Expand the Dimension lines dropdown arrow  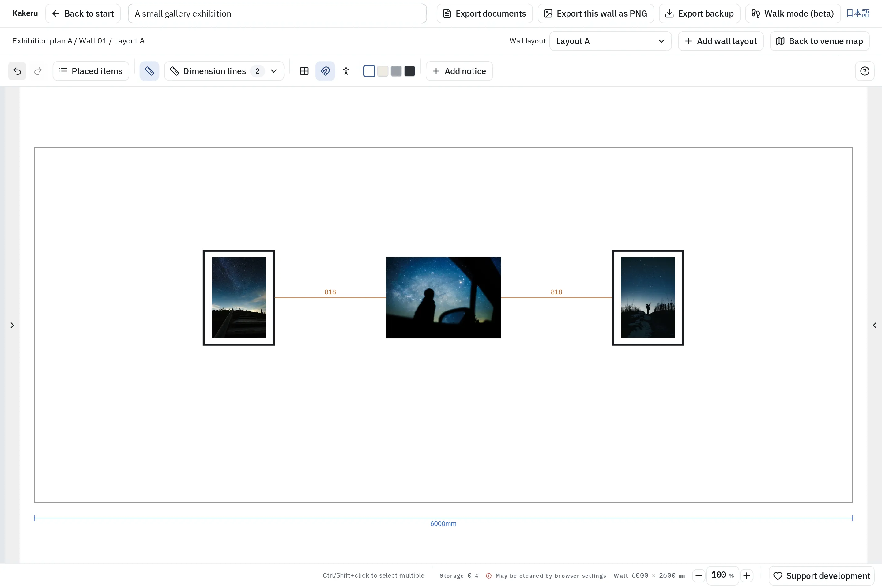coord(274,71)
